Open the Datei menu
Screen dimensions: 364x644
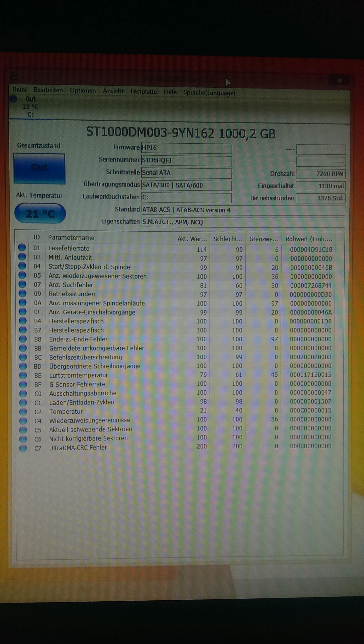click(19, 89)
